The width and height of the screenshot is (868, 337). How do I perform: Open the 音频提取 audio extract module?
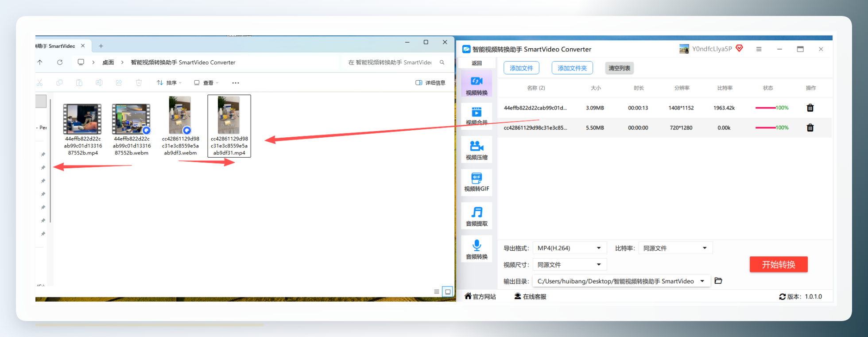pyautogui.click(x=477, y=216)
